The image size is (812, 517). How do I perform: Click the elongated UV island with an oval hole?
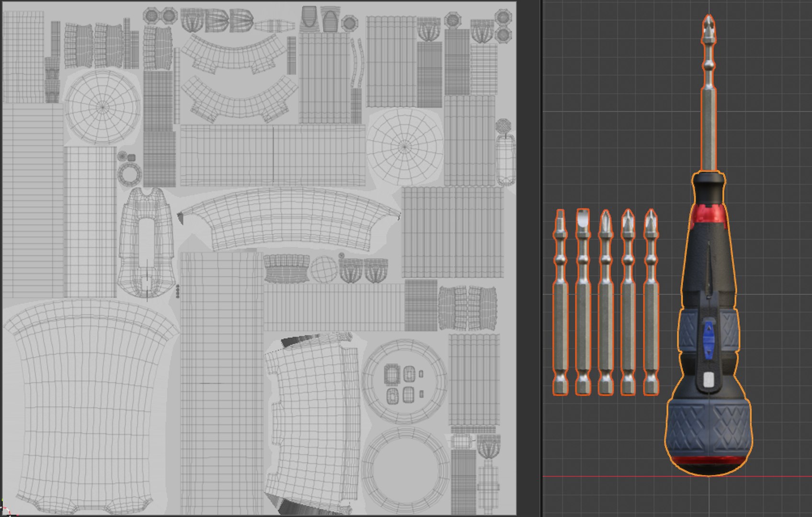(x=147, y=243)
